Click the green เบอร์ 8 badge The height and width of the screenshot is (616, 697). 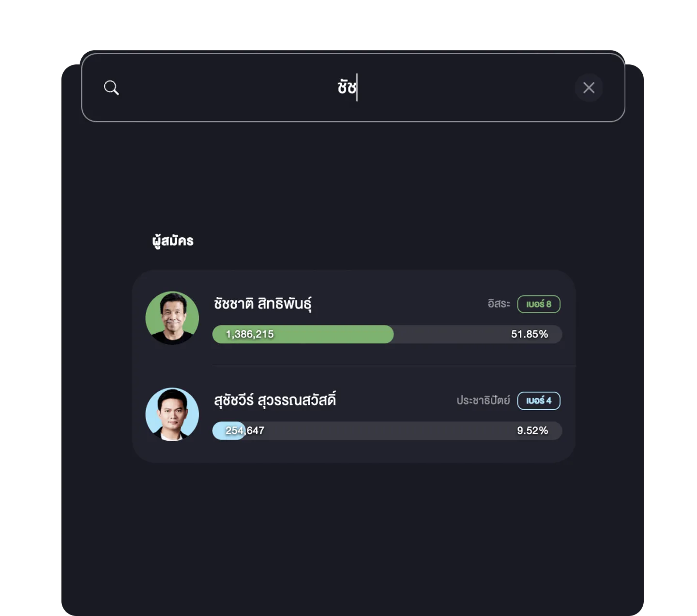pyautogui.click(x=539, y=304)
